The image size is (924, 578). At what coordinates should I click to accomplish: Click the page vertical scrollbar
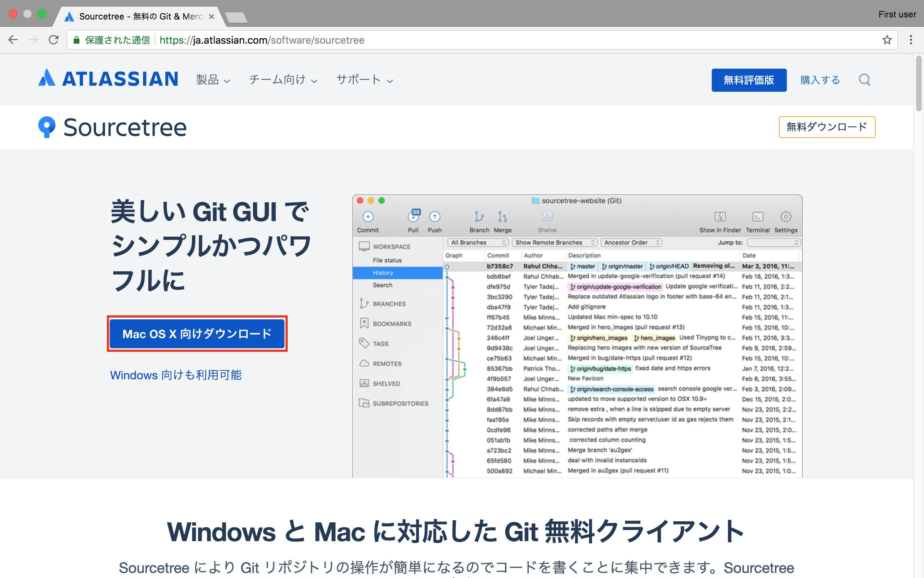coord(919,84)
